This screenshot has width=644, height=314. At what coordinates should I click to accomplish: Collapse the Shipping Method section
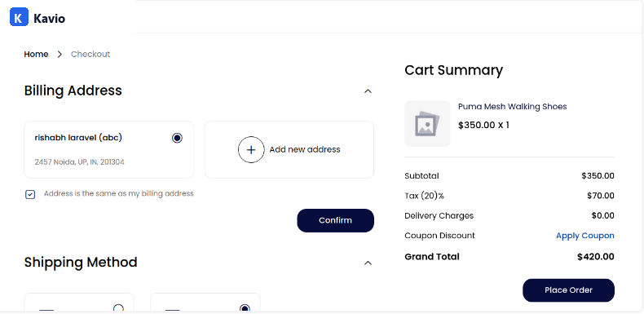pos(368,263)
